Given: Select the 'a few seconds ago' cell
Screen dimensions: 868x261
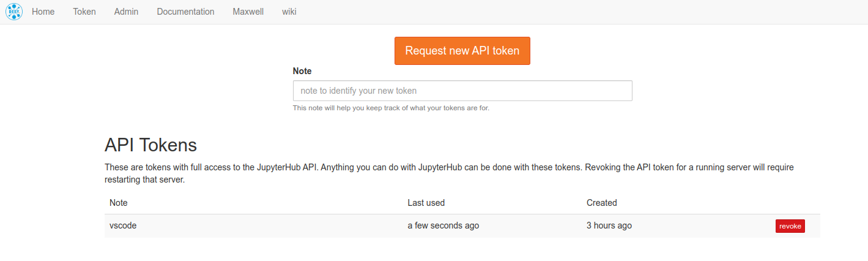Looking at the screenshot, I should 443,225.
